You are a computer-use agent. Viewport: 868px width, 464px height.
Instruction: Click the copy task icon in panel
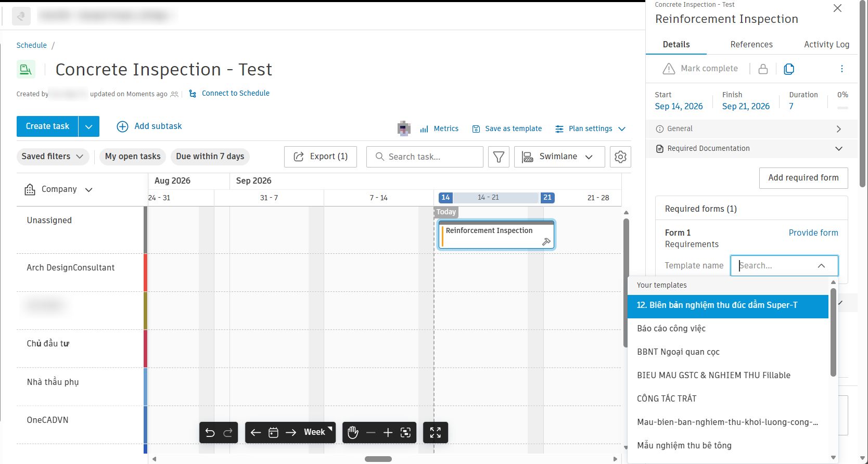(789, 69)
